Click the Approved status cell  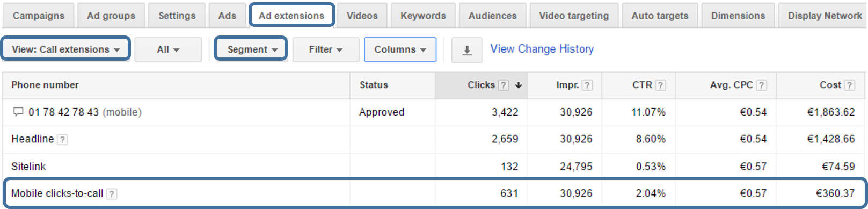[x=382, y=112]
